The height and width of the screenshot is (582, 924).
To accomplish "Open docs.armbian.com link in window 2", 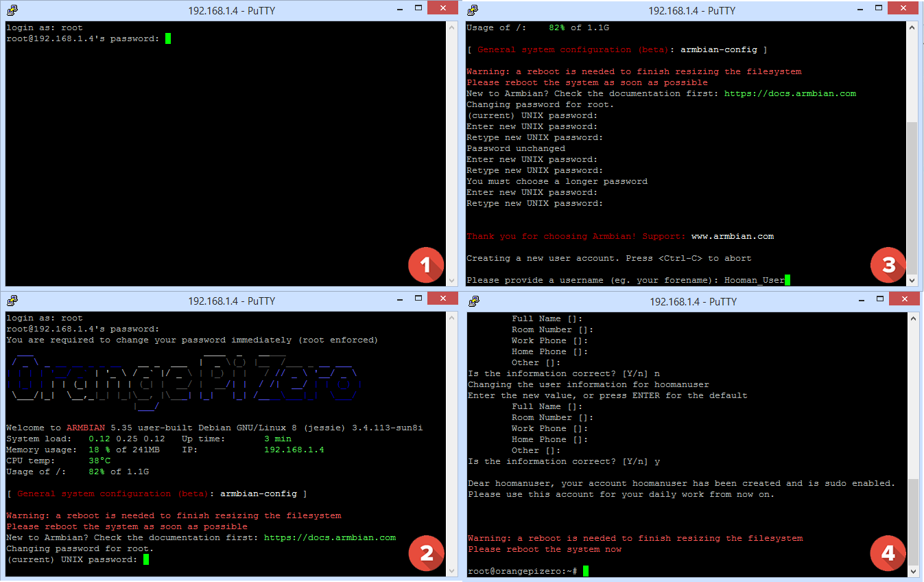I will pos(329,537).
